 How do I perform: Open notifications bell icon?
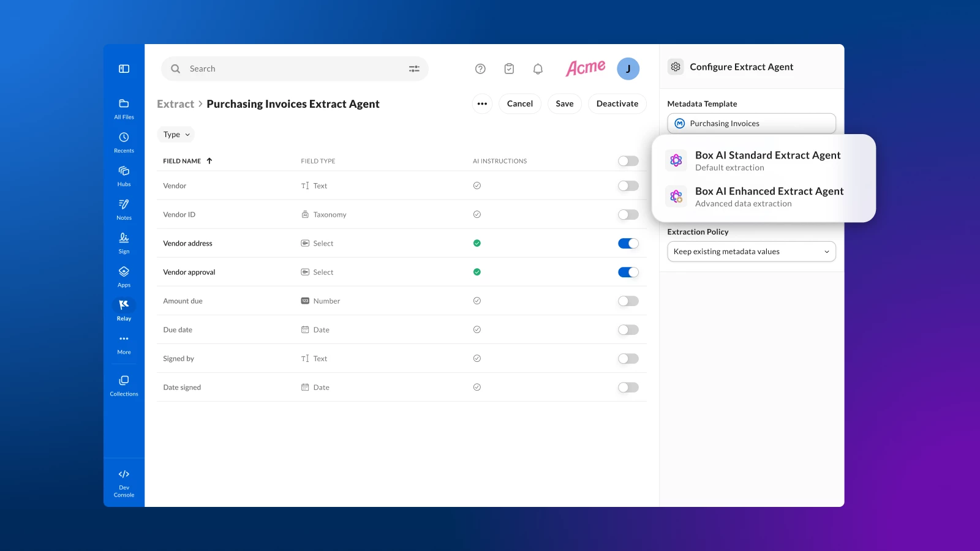tap(538, 69)
